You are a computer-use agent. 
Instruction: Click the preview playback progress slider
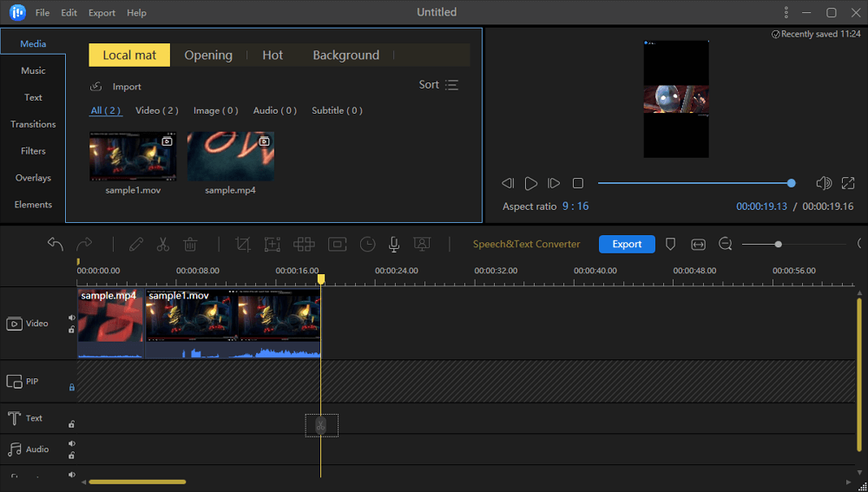[x=694, y=183]
